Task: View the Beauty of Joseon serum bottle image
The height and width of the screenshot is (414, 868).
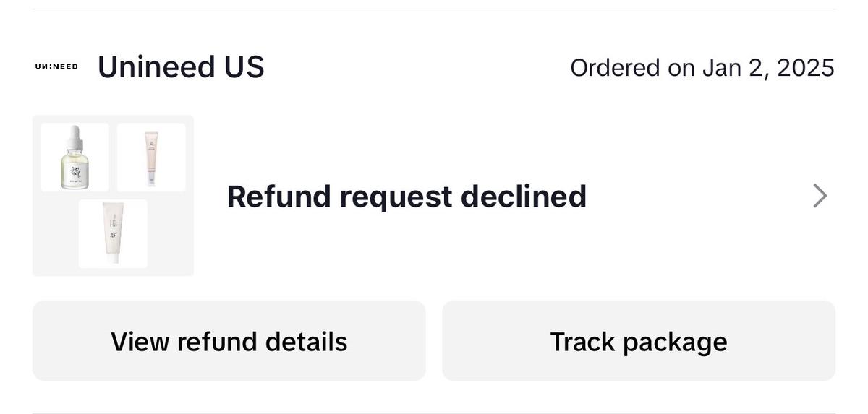Action: (75, 157)
